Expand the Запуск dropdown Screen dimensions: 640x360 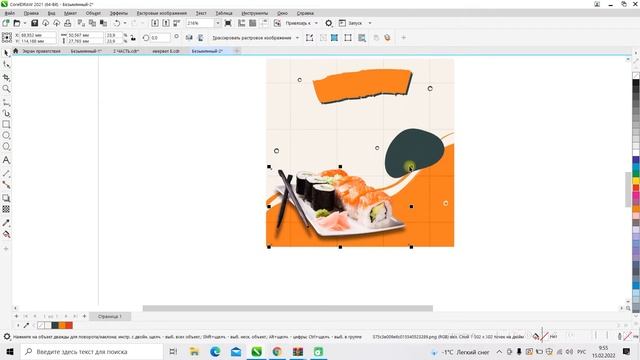tap(370, 23)
